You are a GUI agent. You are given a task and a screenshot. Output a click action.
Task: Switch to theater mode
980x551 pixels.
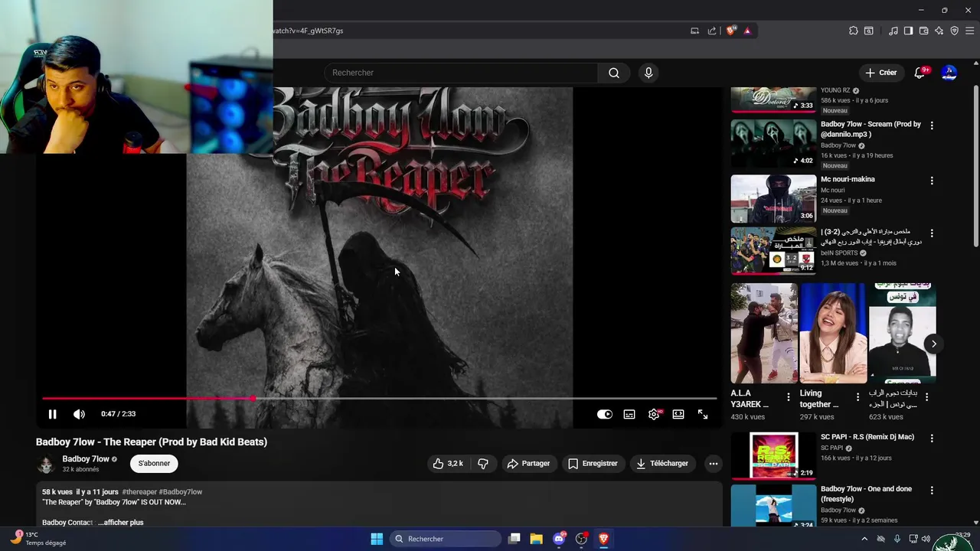(x=678, y=414)
